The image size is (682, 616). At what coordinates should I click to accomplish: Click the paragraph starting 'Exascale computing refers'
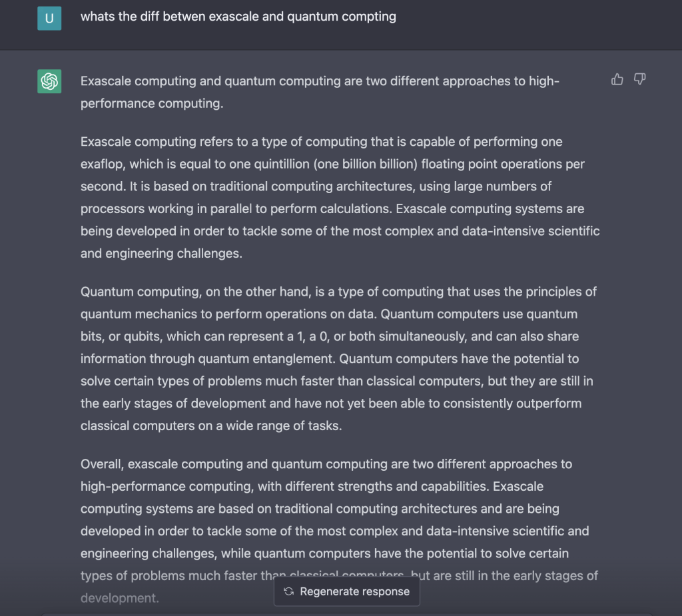[340, 197]
